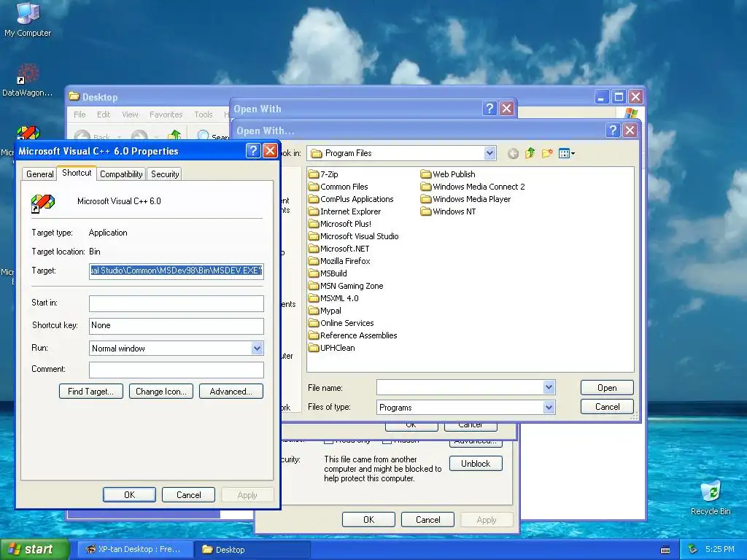Image resolution: width=747 pixels, height=560 pixels.
Task: Select the Reference Assemblies folder
Action: 353,335
